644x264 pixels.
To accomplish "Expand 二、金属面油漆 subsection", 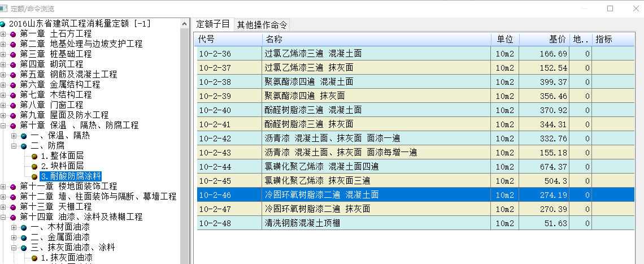I will coord(14,237).
